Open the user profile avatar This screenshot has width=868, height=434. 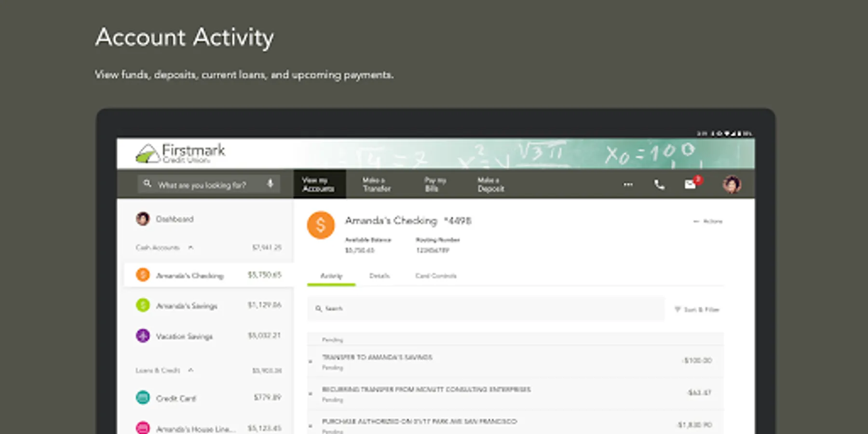[732, 184]
